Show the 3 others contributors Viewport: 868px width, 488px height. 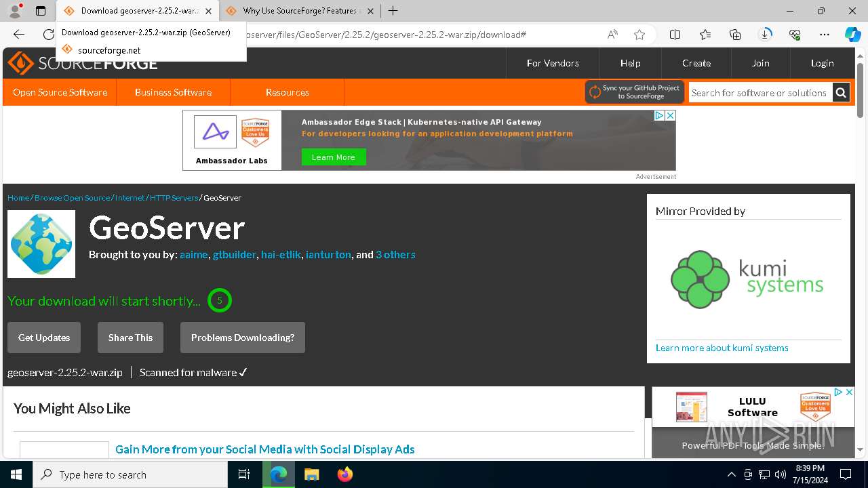point(395,255)
